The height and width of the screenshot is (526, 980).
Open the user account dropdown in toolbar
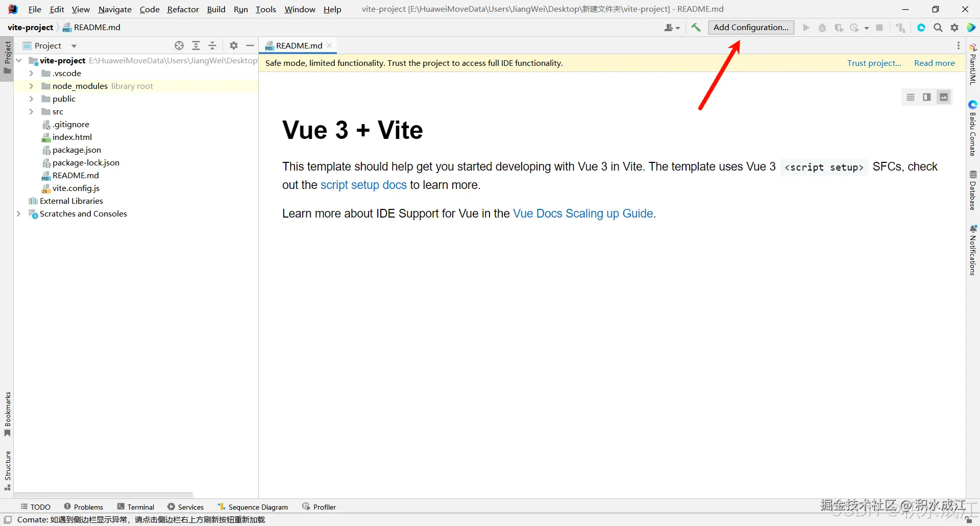coord(672,28)
